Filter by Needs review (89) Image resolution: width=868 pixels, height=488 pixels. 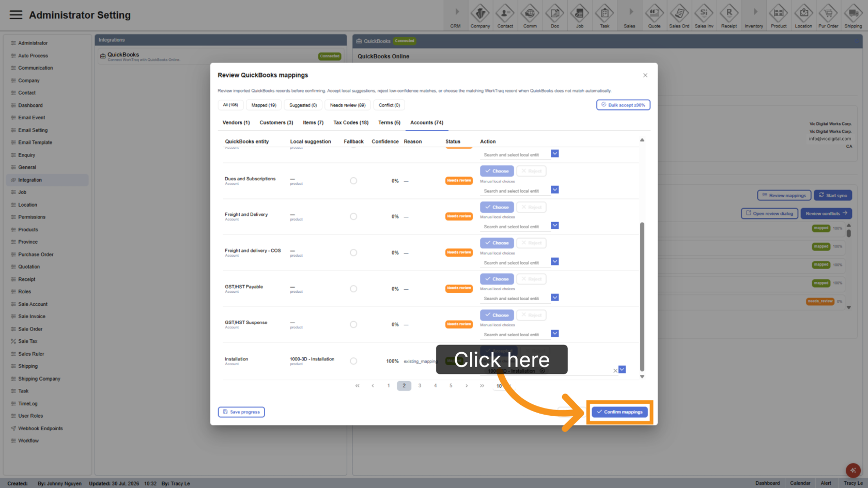tap(348, 105)
